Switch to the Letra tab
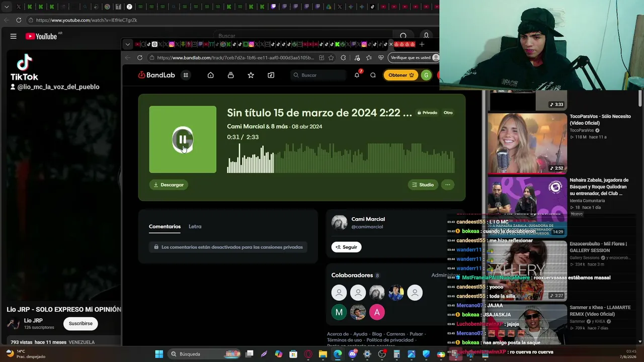 coord(195,226)
